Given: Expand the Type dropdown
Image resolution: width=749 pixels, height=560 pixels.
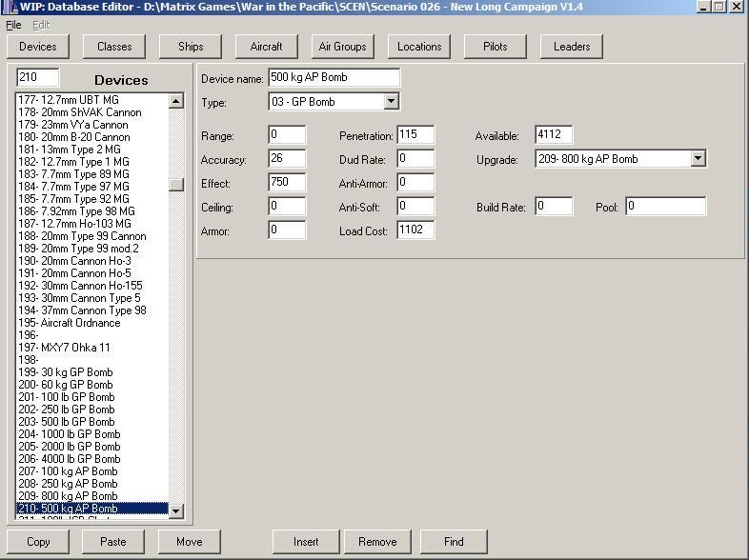Looking at the screenshot, I should tap(392, 102).
